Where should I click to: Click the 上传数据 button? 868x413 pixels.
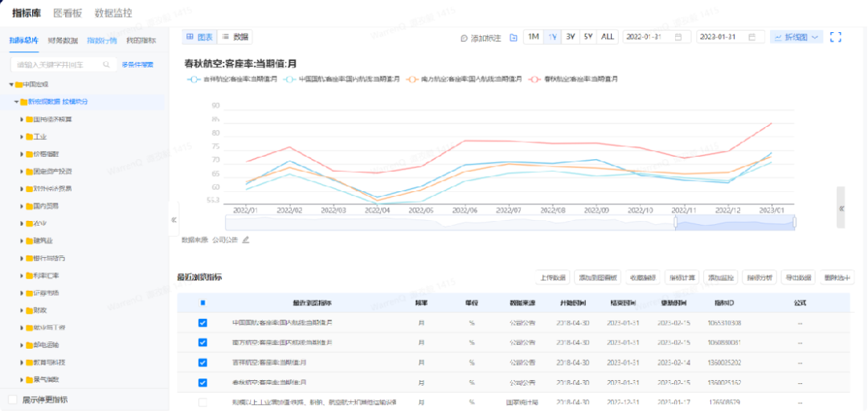[x=552, y=277]
